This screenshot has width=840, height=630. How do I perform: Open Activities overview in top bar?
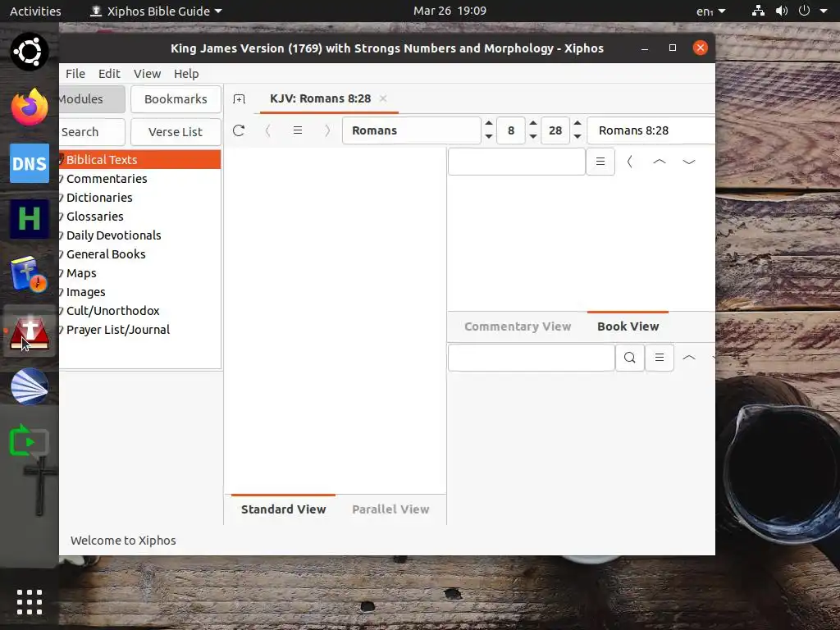[35, 11]
